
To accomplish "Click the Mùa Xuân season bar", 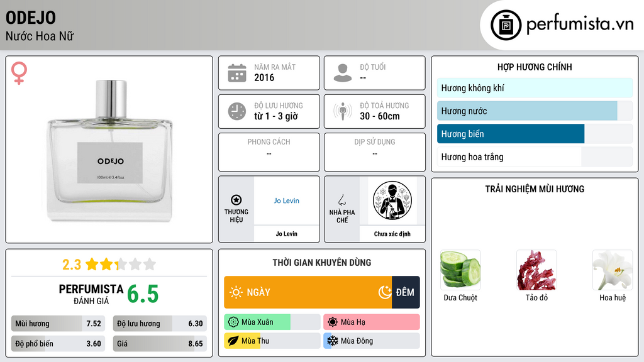I will tap(272, 322).
